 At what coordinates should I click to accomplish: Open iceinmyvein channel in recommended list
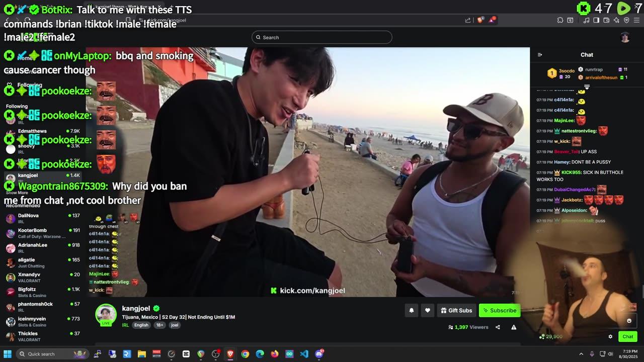[43, 321]
